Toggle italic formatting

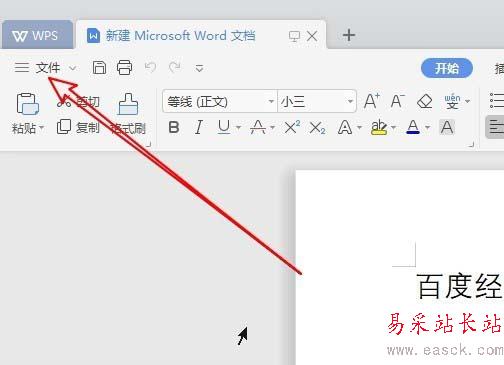(199, 127)
